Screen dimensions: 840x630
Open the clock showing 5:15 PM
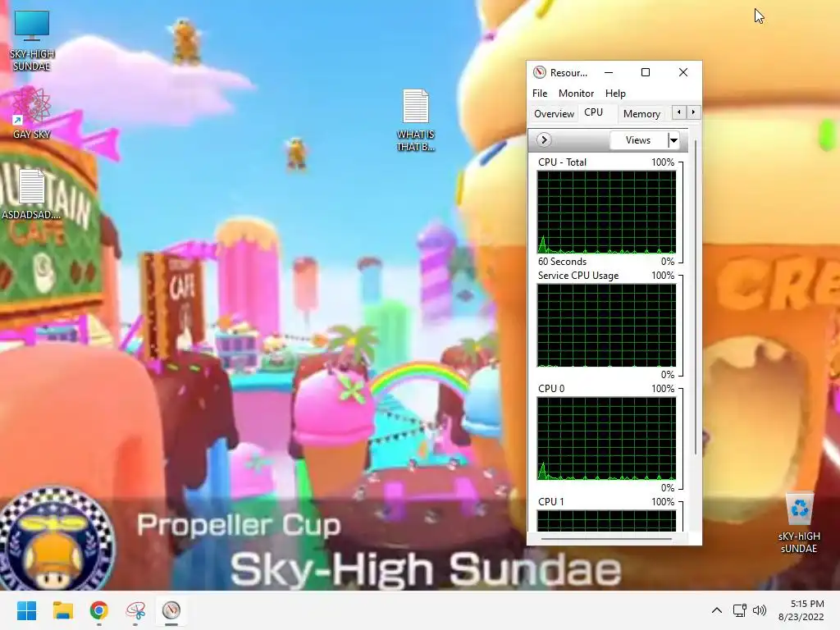click(801, 610)
